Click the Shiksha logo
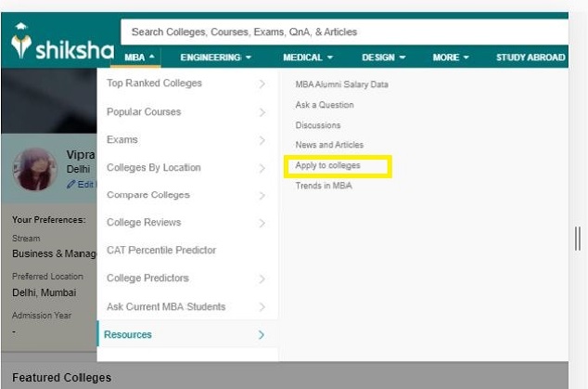Screen dimensions: 588x389 [62, 42]
